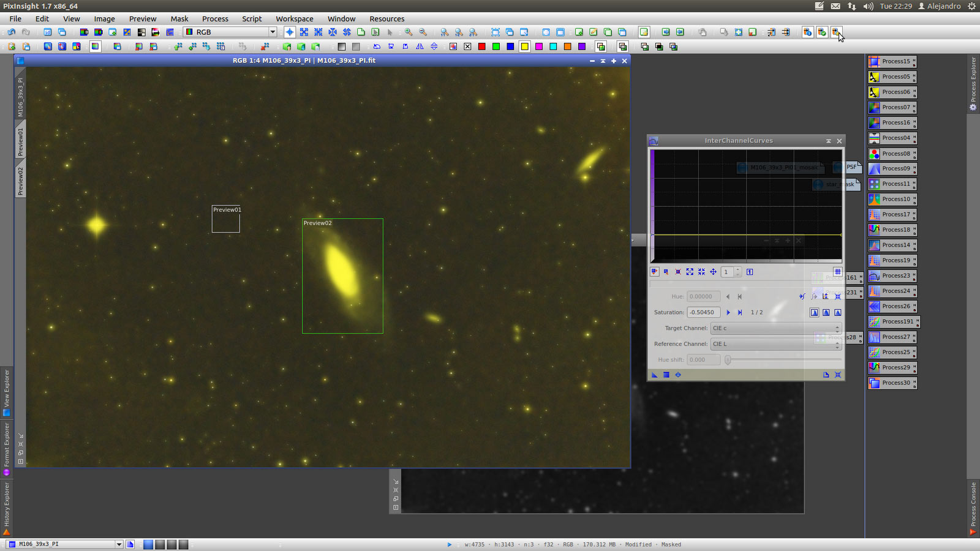Click the system volume indicator
The image size is (980, 551).
(x=869, y=6)
